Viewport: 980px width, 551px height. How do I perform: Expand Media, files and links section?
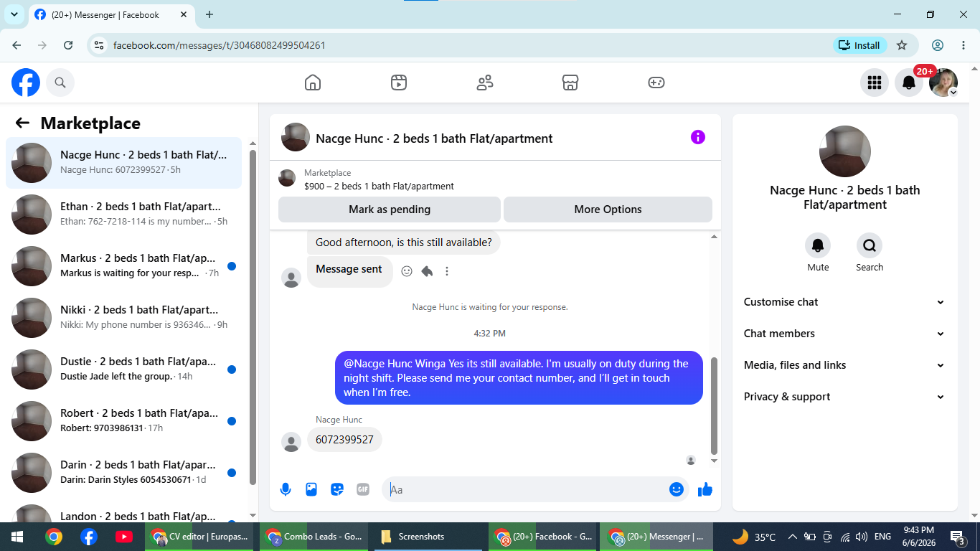point(844,365)
